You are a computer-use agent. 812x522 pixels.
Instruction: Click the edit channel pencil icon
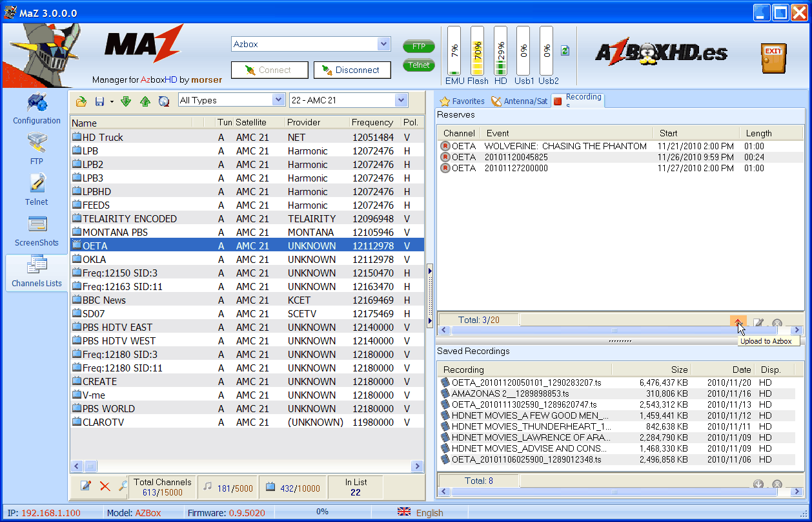tap(86, 486)
